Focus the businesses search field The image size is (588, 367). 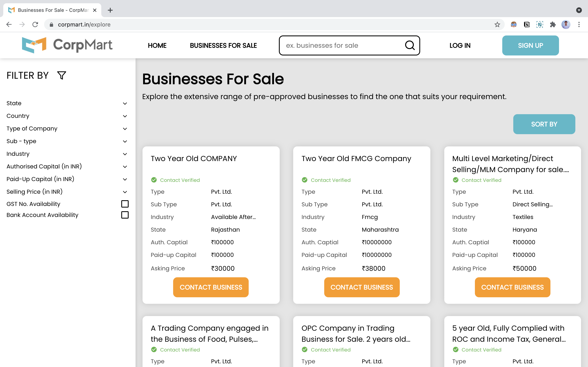(x=340, y=45)
